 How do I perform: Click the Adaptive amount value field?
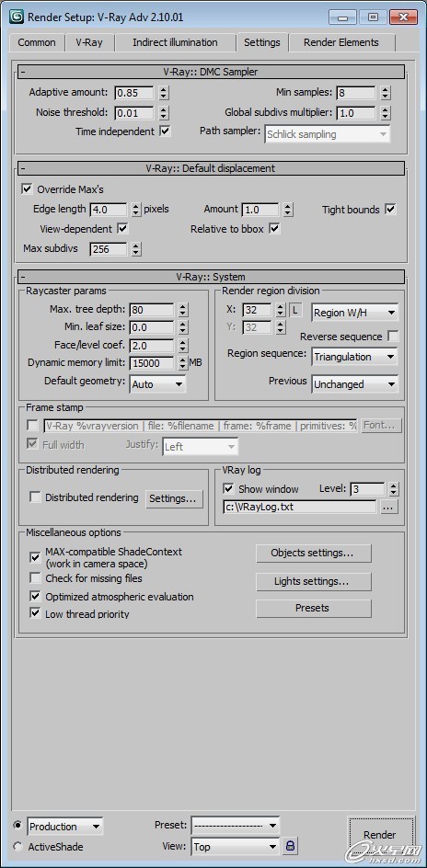[134, 93]
